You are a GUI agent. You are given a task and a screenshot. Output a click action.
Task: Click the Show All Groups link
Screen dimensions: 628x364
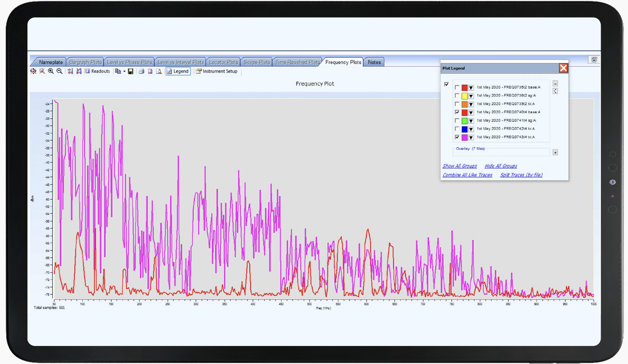click(x=460, y=166)
